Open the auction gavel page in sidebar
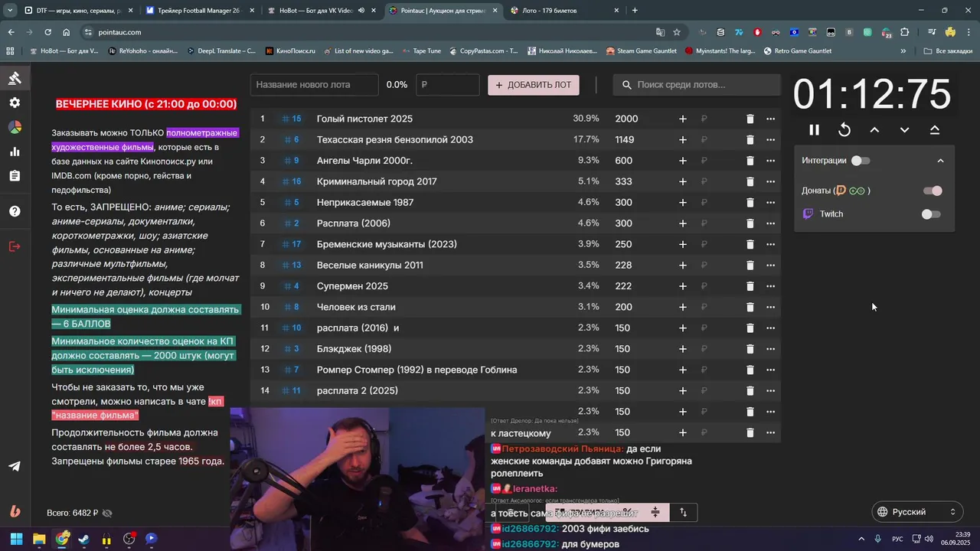The width and height of the screenshot is (980, 551). 15,78
